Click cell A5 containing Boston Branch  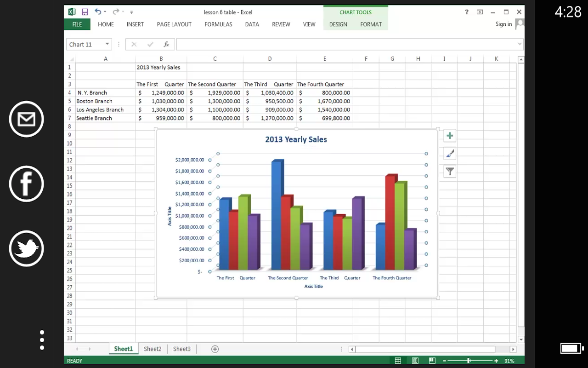(x=105, y=101)
